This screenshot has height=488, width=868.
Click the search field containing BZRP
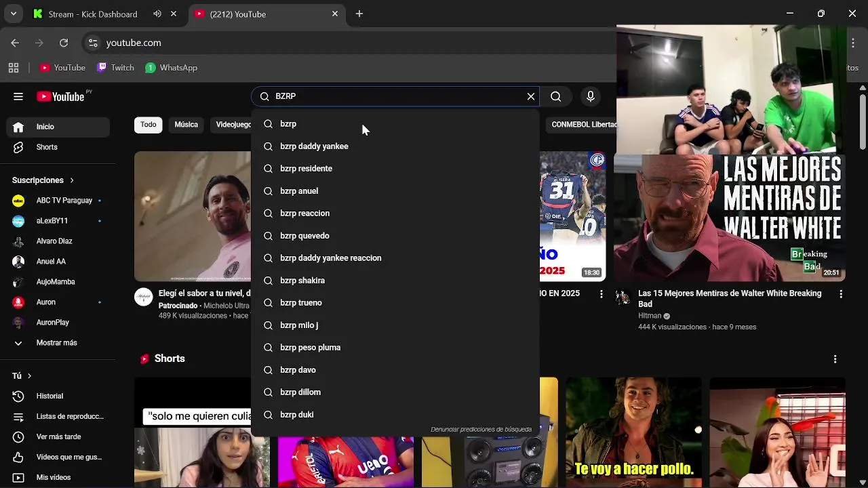pyautogui.click(x=397, y=96)
